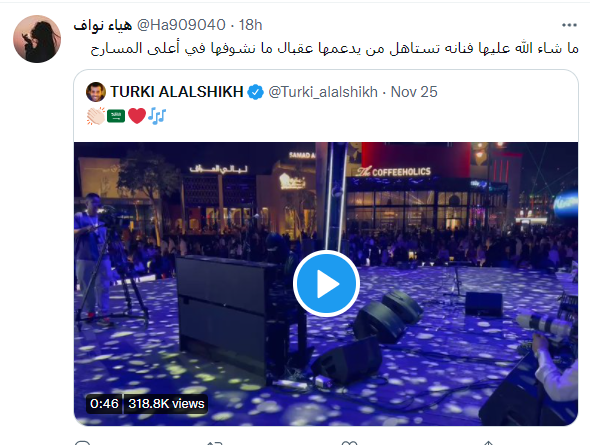
Task: Click the blue verified badge
Action: pos(255,92)
